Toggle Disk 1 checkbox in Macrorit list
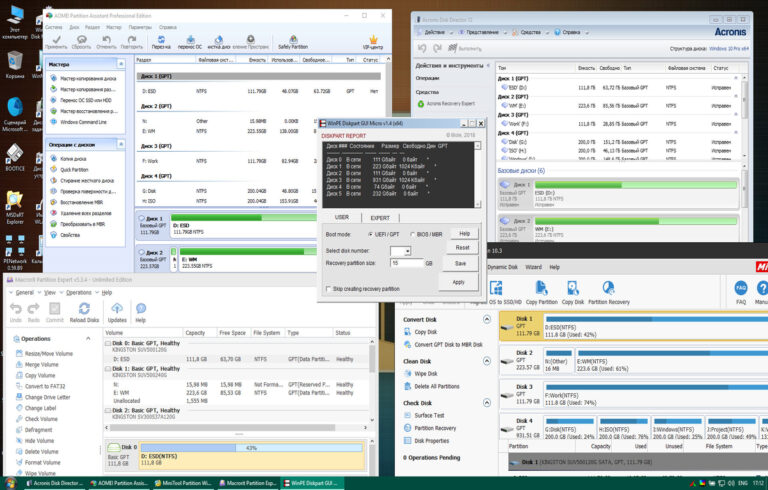 tap(108, 368)
